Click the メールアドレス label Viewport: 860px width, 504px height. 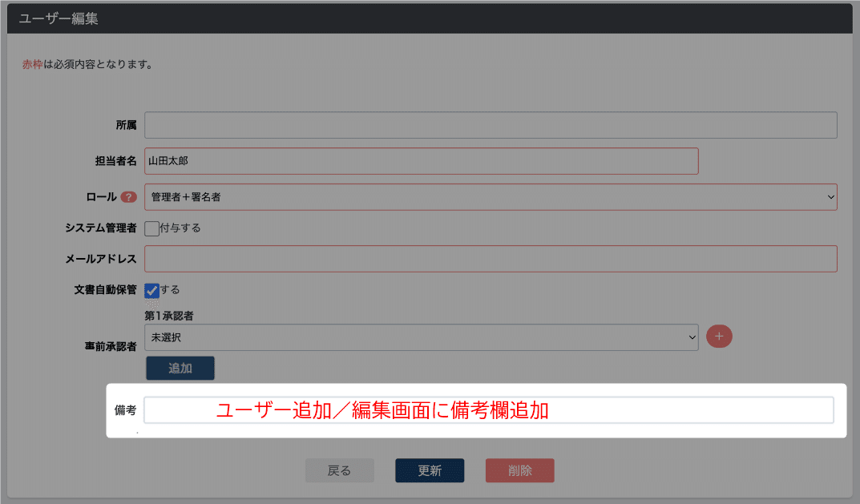pyautogui.click(x=101, y=259)
